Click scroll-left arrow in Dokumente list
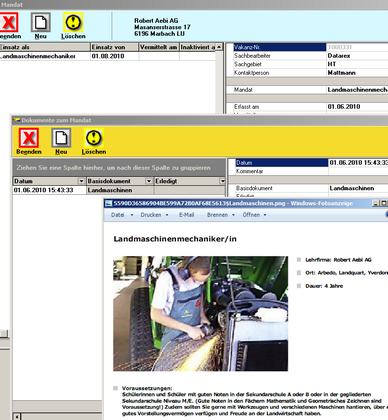The width and height of the screenshot is (388, 420). tap(17, 416)
